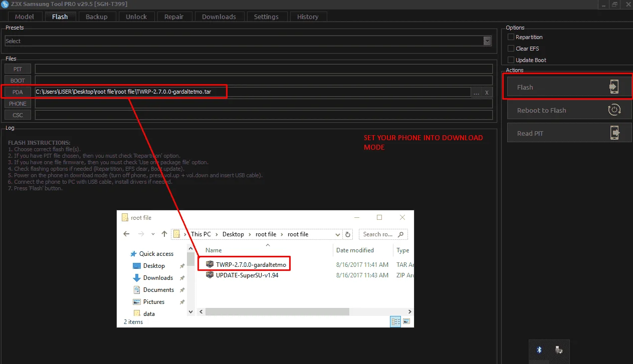
Task: Click the search magnifier in root file window
Action: [401, 234]
